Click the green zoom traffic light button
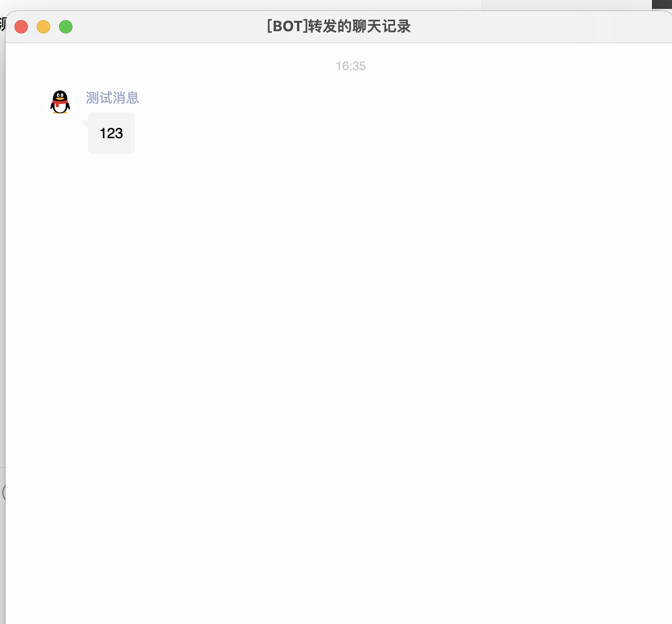 (x=65, y=26)
